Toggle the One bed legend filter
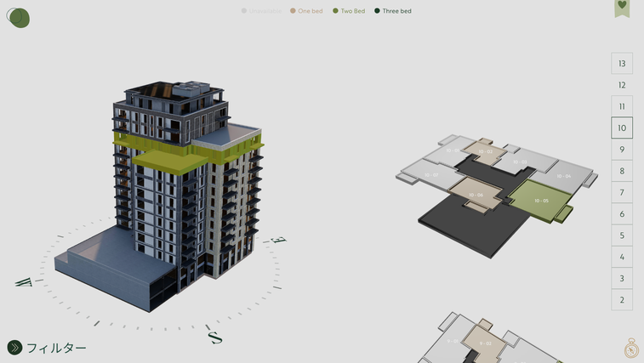Screen dimensions: 644x363 (x=305, y=11)
